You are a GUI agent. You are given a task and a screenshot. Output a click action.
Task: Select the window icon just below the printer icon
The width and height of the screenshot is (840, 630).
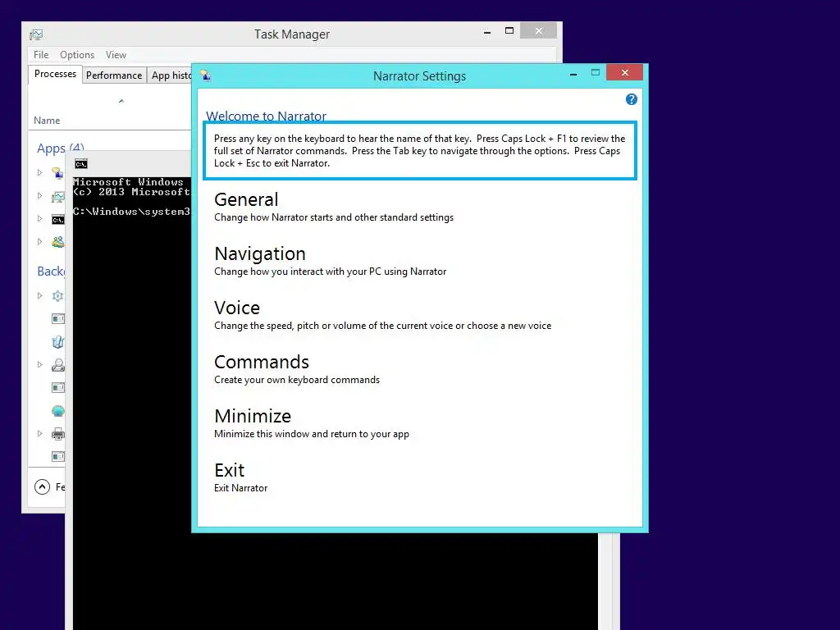pyautogui.click(x=58, y=456)
